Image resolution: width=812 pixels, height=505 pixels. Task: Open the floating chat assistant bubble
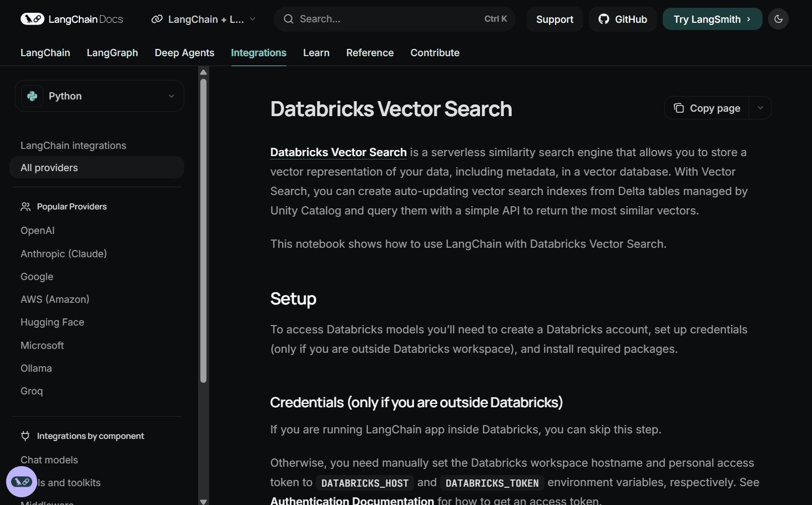pyautogui.click(x=22, y=481)
